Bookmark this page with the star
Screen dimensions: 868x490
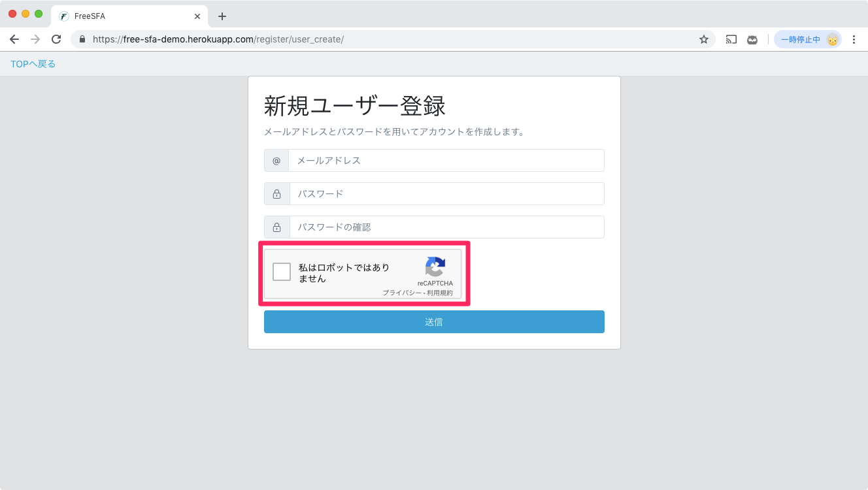click(704, 39)
